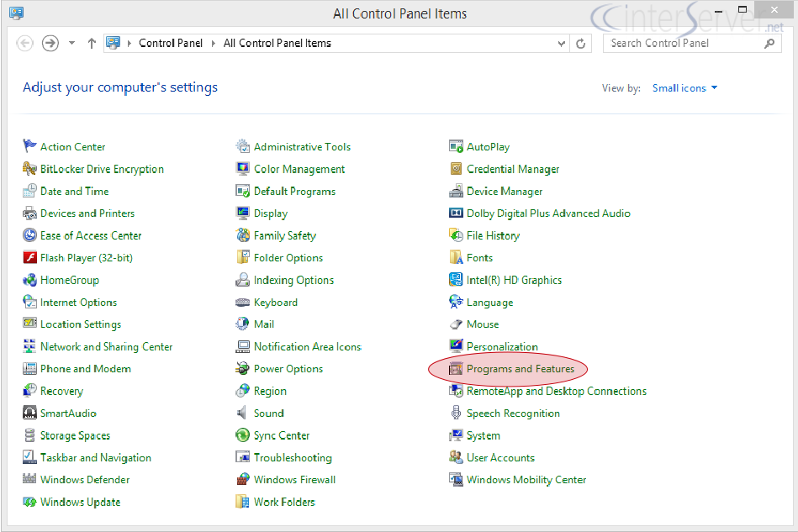Go up one level with the up arrow
798x532 pixels.
pyautogui.click(x=92, y=43)
